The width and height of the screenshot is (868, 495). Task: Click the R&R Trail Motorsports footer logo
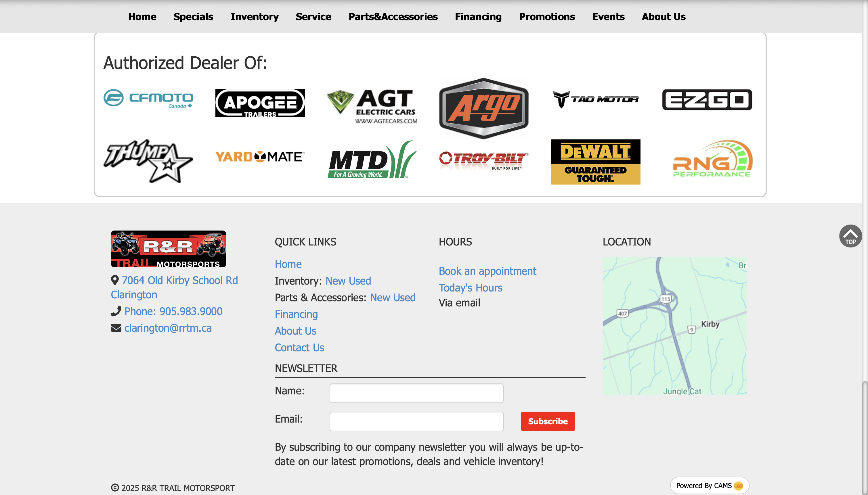[168, 249]
